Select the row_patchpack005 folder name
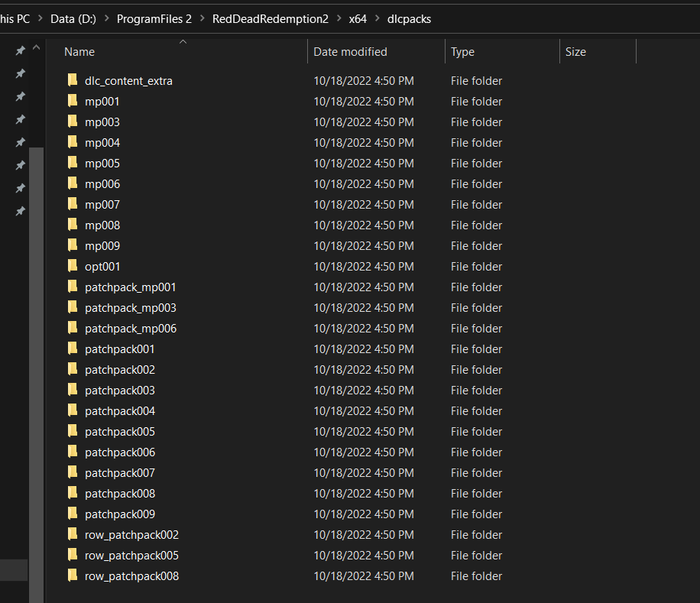The width and height of the screenshot is (700, 603). tap(131, 556)
